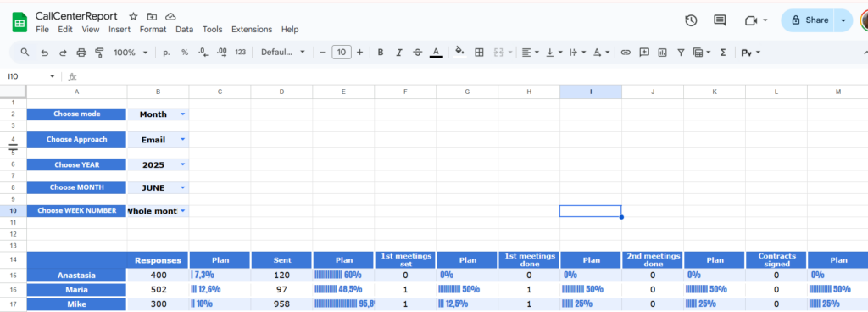Image resolution: width=868 pixels, height=312 pixels.
Task: Open the borders menu
Action: pos(480,53)
